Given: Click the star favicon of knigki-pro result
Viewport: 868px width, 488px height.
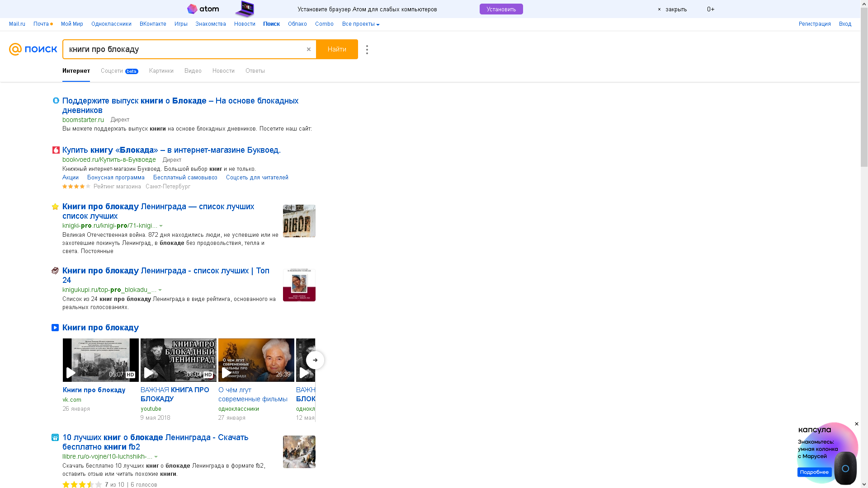Looking at the screenshot, I should click(x=55, y=206).
